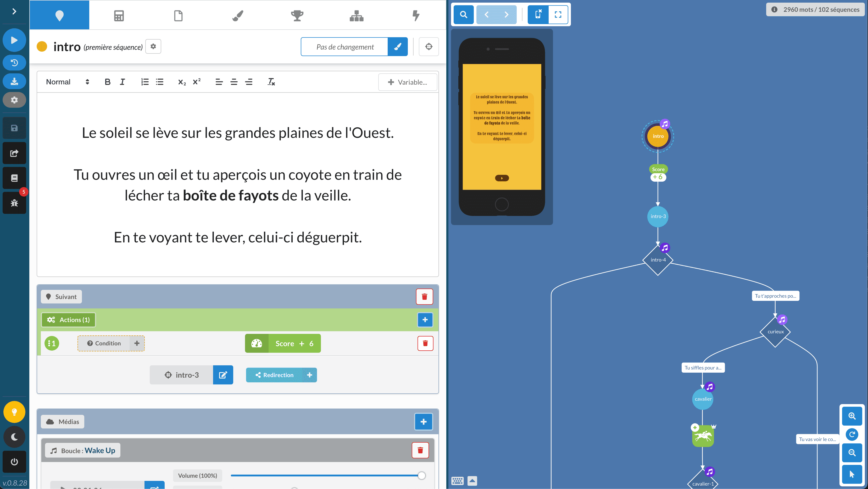Open the history restore icon in sidebar
This screenshot has height=489, width=868.
[x=14, y=63]
